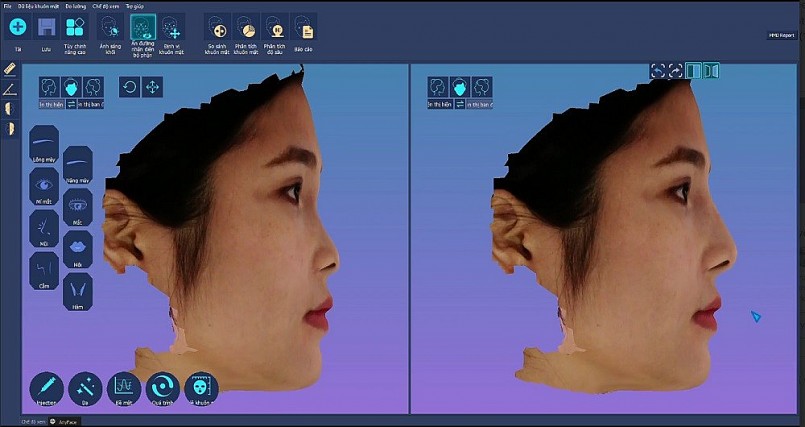This screenshot has height=427, width=805.
Task: Save using the Lưu floppy disk icon
Action: click(x=46, y=27)
